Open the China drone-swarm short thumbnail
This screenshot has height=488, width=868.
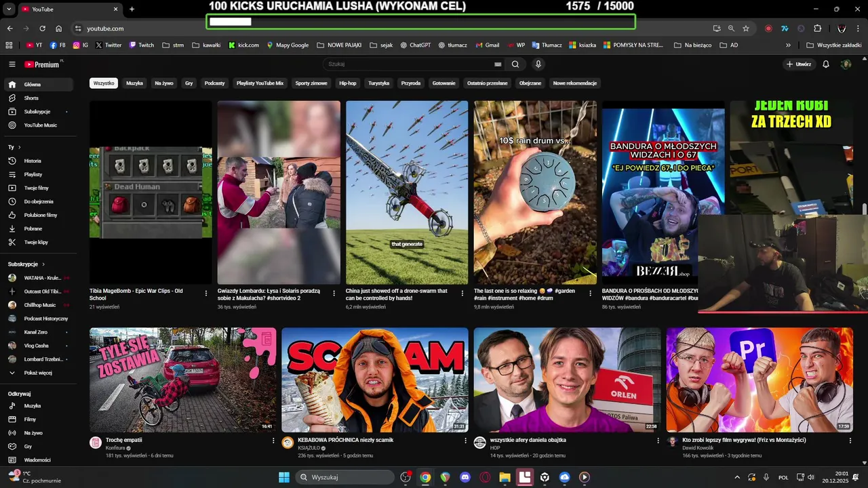(x=407, y=192)
